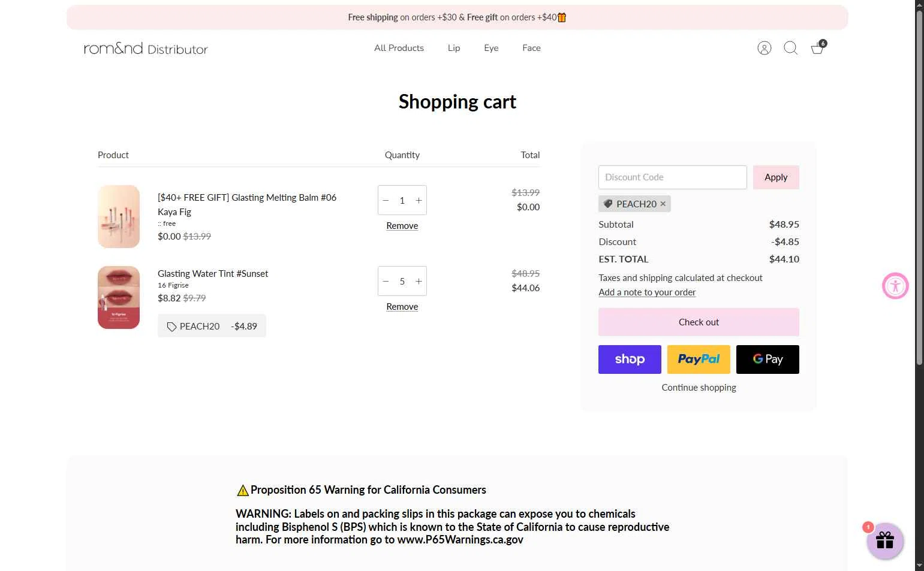Screen dimensions: 924x571
Task: Remove the Glasting Water Tint item
Action: (x=402, y=307)
